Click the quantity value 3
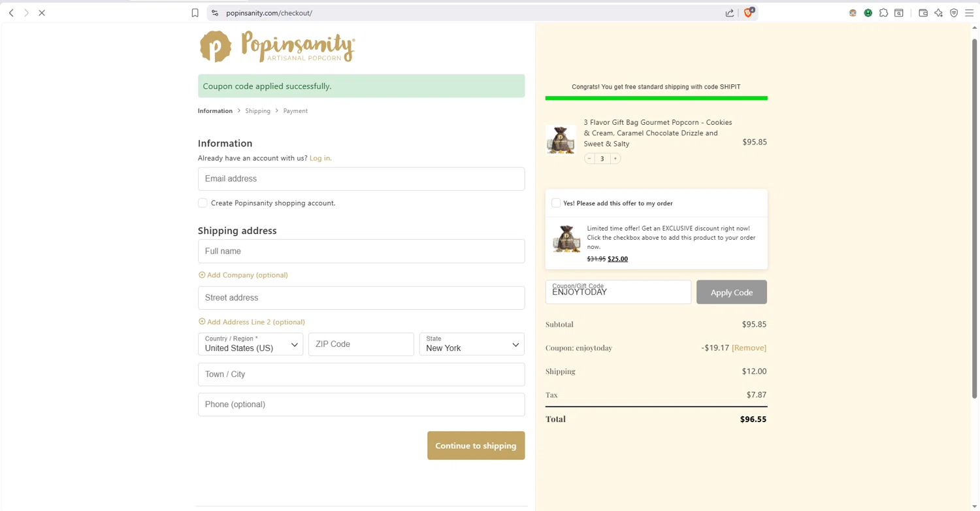Screen dimensions: 980x511 (602, 159)
